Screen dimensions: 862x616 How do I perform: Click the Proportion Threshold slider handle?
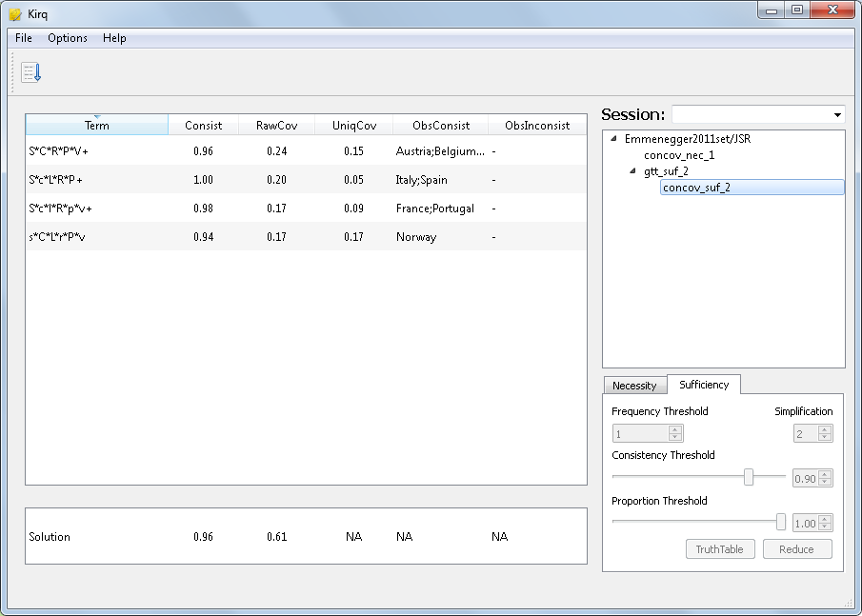781,522
